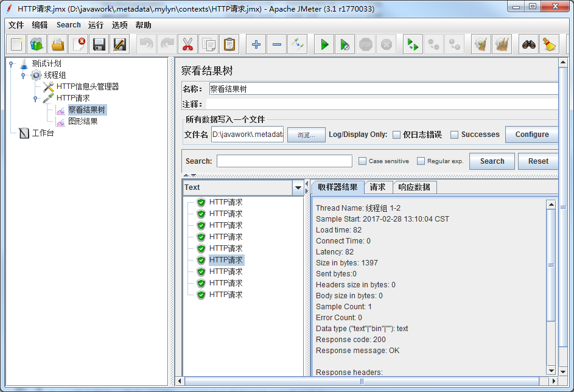Check the Regular exp. option

[420, 161]
